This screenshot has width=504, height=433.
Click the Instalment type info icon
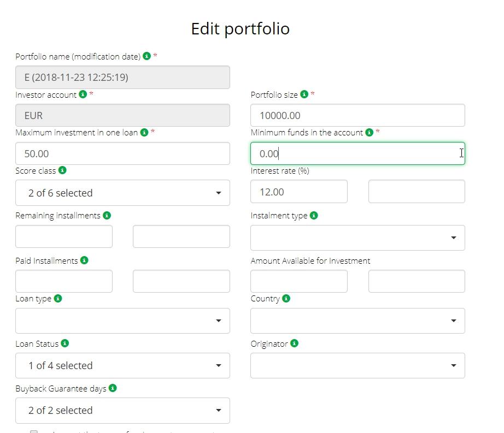pos(314,216)
